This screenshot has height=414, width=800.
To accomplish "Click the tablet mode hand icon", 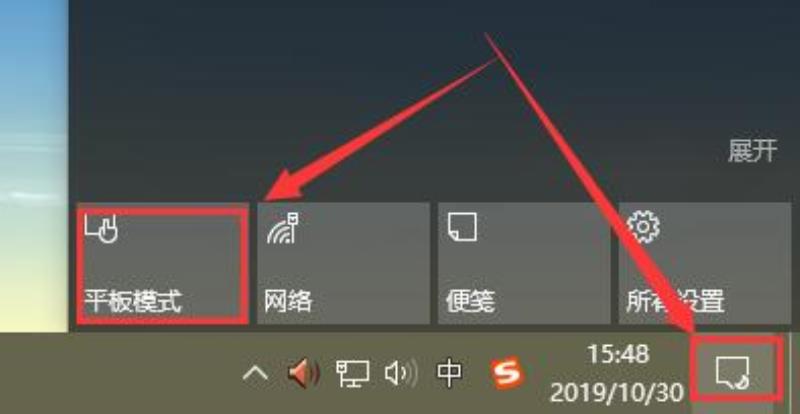I will [x=102, y=228].
